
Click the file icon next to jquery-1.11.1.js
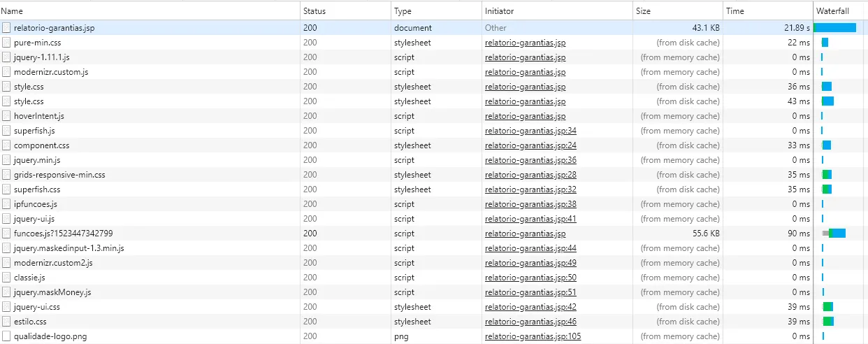click(x=6, y=57)
